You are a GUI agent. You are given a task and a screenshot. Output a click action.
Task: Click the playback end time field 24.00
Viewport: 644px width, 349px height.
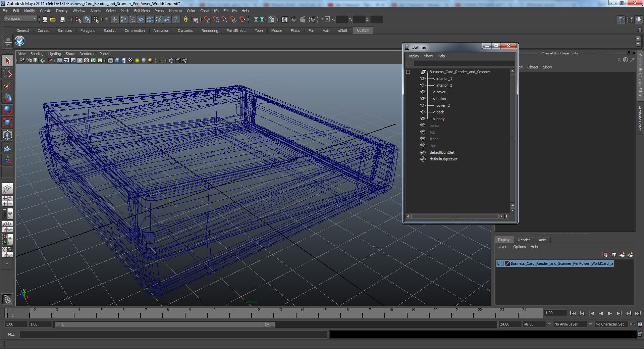[x=509, y=324]
